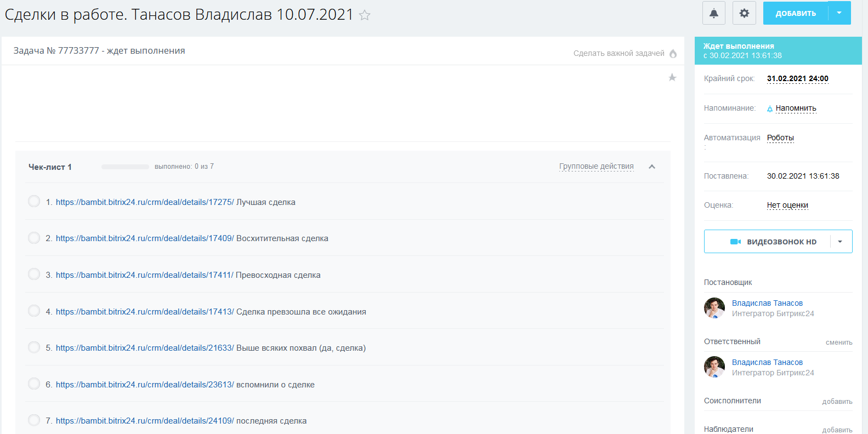Start Видеозвонок HD call

pos(768,242)
